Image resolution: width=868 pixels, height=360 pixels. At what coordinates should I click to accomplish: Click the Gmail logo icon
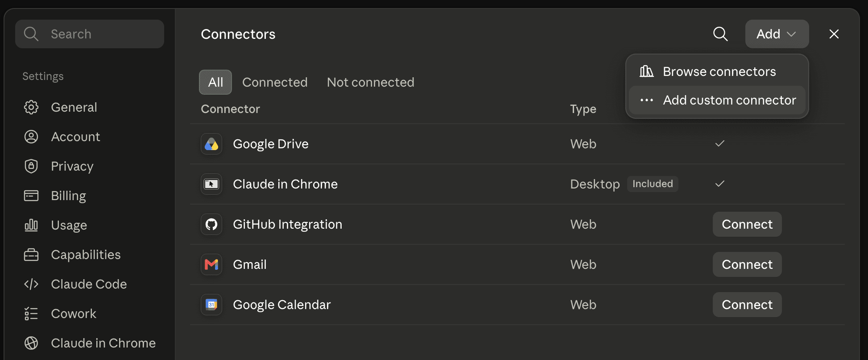click(211, 264)
